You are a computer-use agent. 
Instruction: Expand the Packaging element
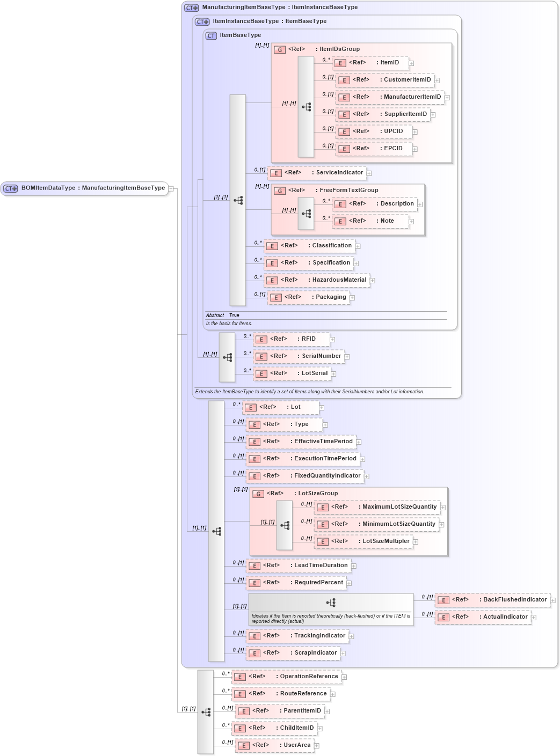tap(352, 297)
